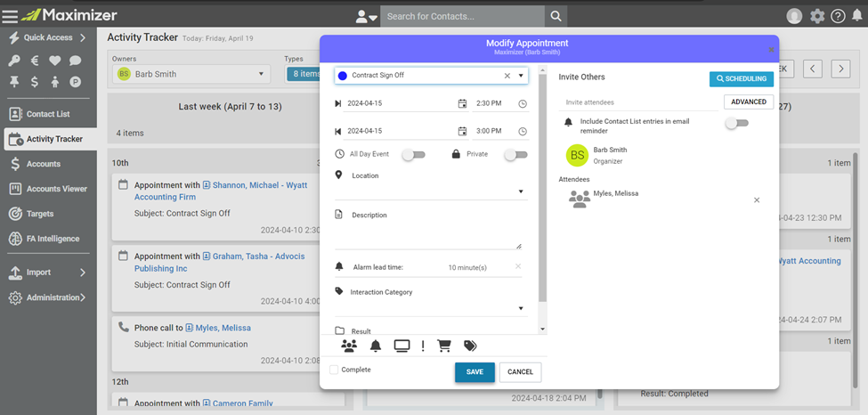Click the tag icon in dialog toolbar

(470, 346)
